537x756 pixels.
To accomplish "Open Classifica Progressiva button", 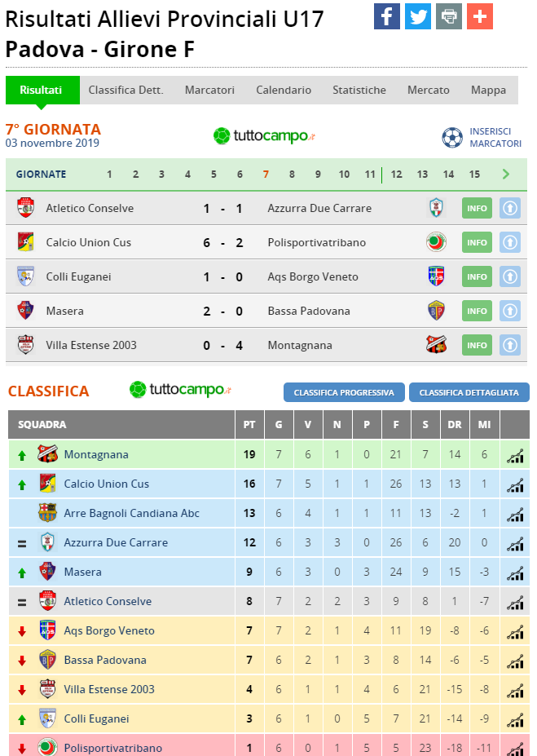I will click(x=344, y=392).
